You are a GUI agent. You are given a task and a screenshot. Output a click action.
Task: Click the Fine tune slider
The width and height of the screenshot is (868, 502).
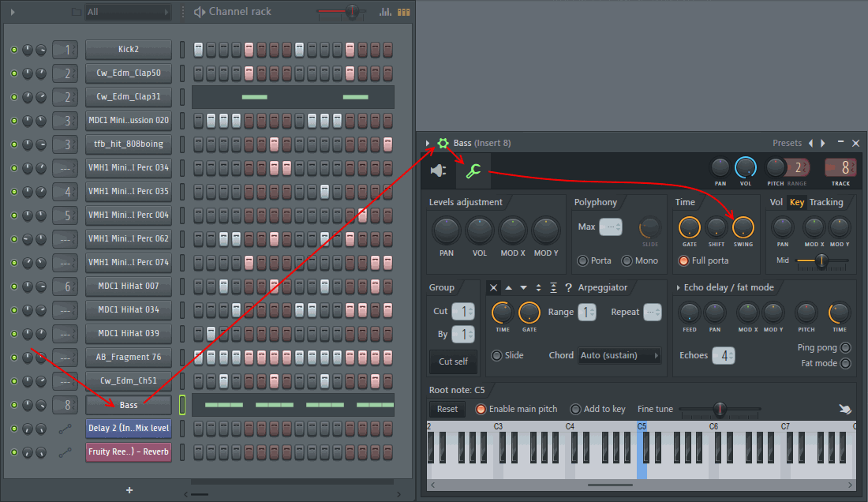coord(719,409)
